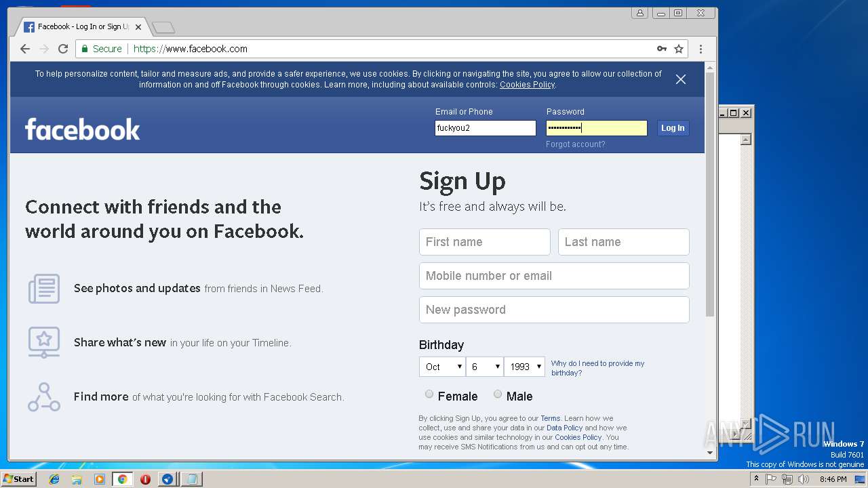Launch Windows Media Player from taskbar
This screenshot has height=488, width=868.
pos(100,479)
